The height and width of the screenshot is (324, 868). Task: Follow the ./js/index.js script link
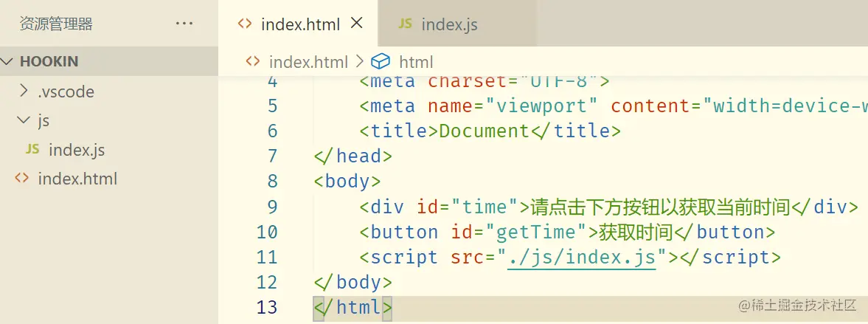581,257
